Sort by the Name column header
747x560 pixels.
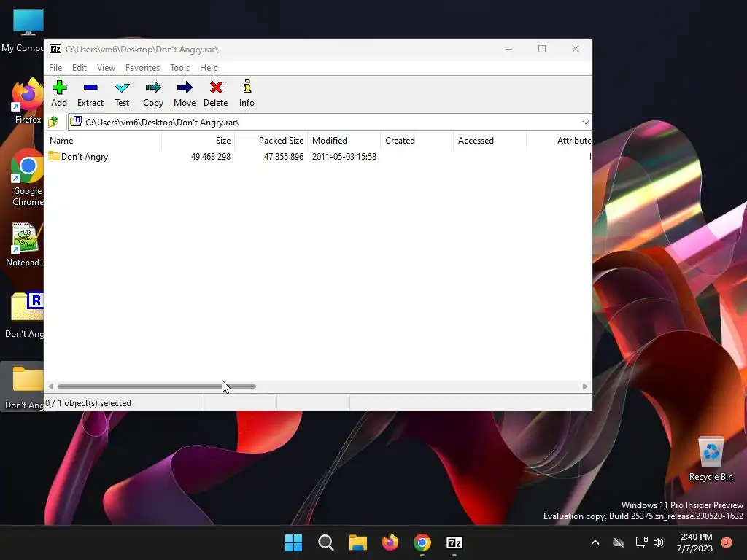pos(104,141)
